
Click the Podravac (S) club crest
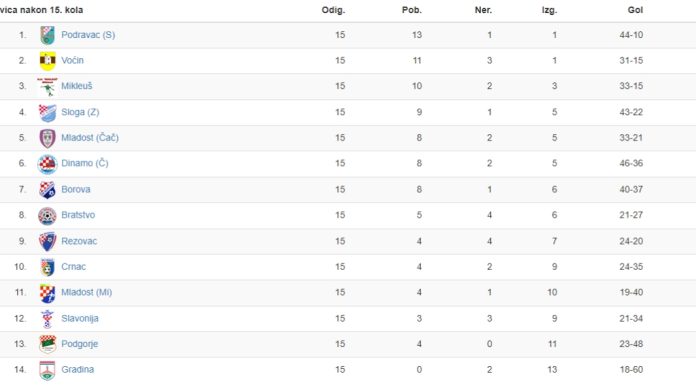(x=47, y=35)
